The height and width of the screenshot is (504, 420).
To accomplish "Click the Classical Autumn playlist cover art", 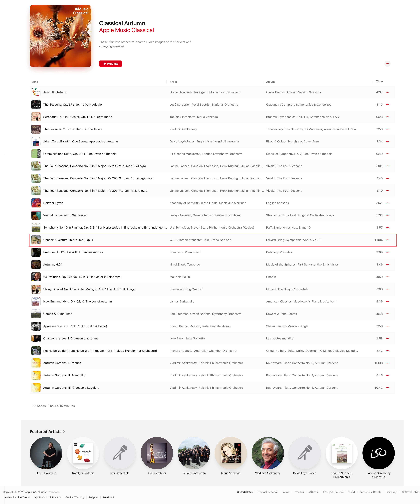I will [x=60, y=36].
